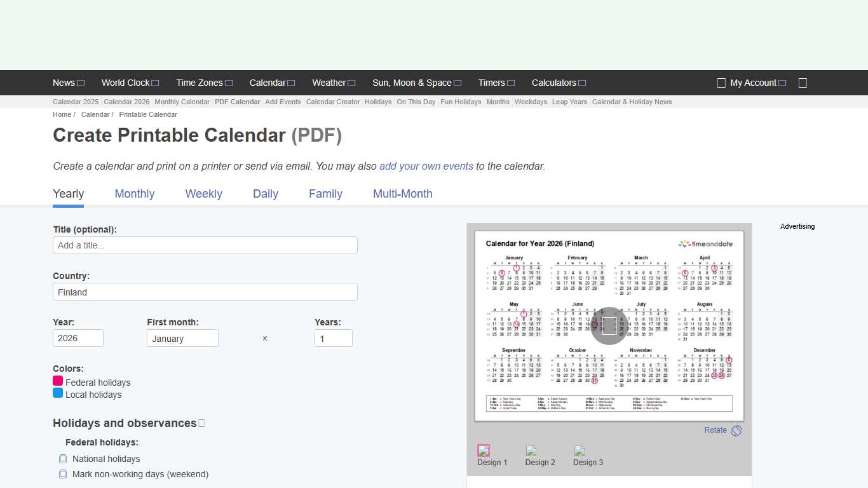Open the PDF Calendar breadcrumb link
Image resolution: width=868 pixels, height=488 pixels.
pos(237,102)
